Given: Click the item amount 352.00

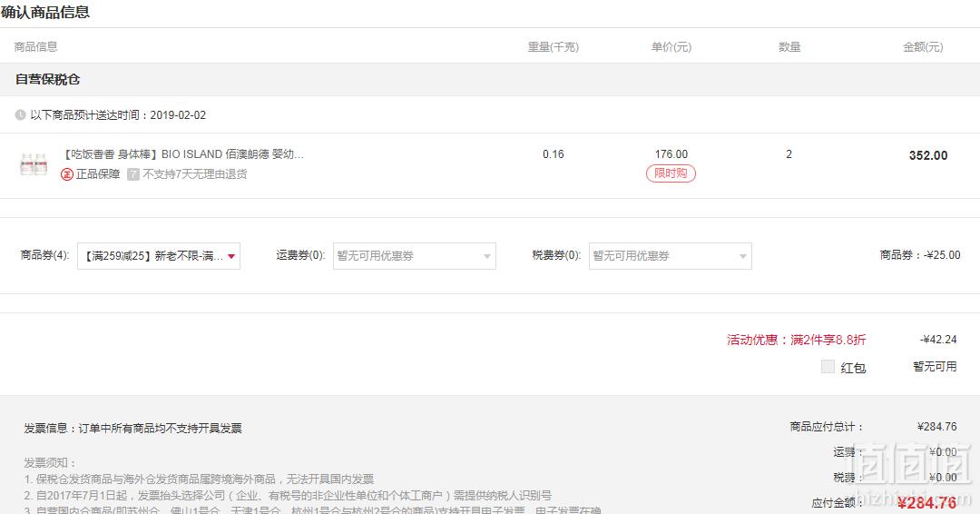Looking at the screenshot, I should (928, 155).
